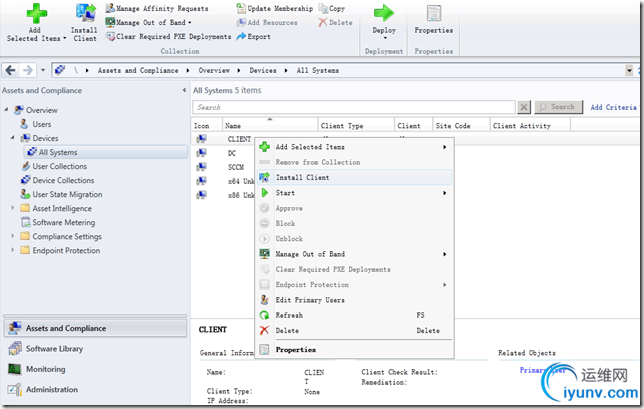Open Manage Out of Band context submenu
Viewport: 644px width, 409px height.
(354, 254)
